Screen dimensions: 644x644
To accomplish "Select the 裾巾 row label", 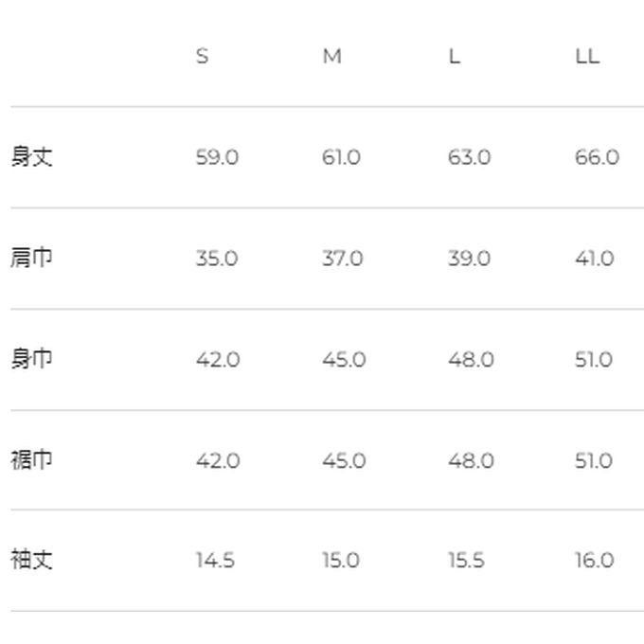I will pos(31,460).
